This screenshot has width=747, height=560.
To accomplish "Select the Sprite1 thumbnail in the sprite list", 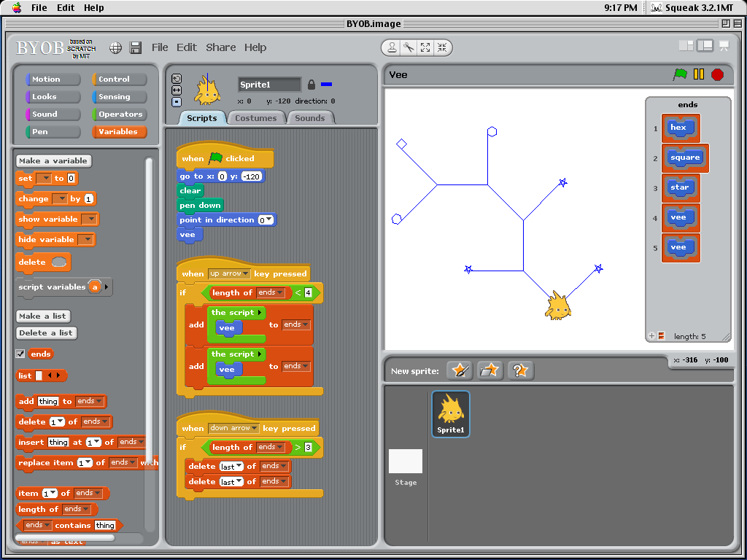I will pyautogui.click(x=450, y=413).
